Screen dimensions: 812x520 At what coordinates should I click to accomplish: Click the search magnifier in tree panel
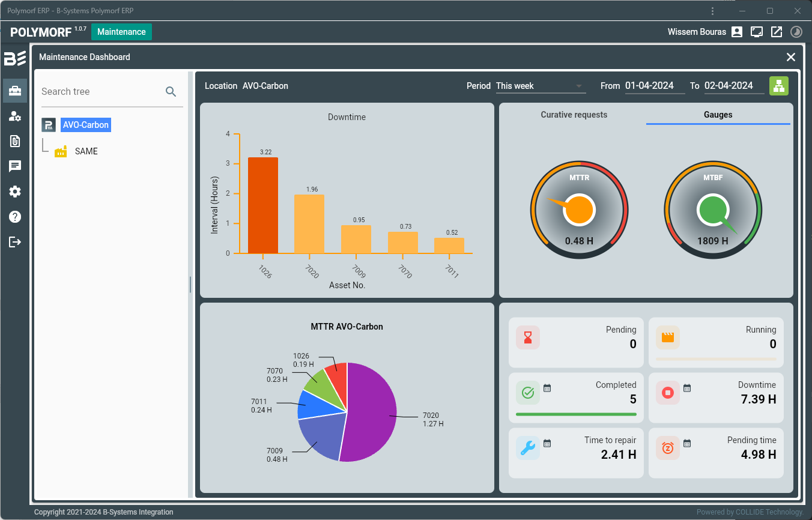171,91
